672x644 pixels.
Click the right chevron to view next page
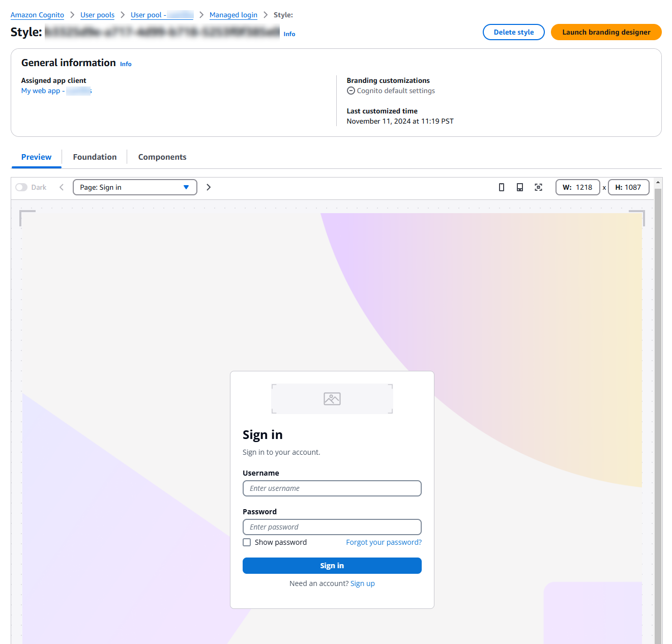[209, 187]
